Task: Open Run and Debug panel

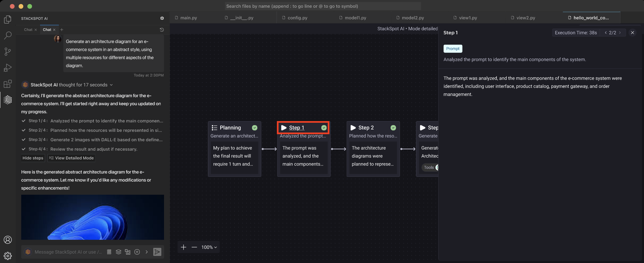Action: [8, 68]
